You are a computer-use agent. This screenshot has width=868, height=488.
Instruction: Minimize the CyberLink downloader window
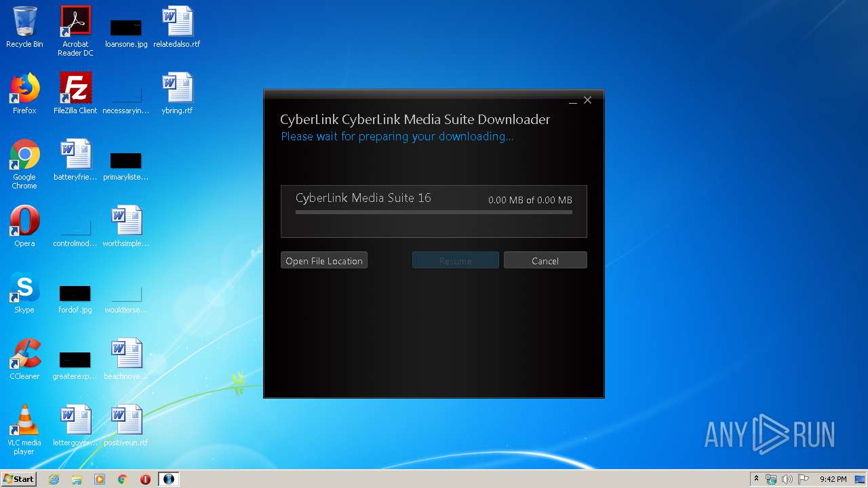tap(573, 100)
